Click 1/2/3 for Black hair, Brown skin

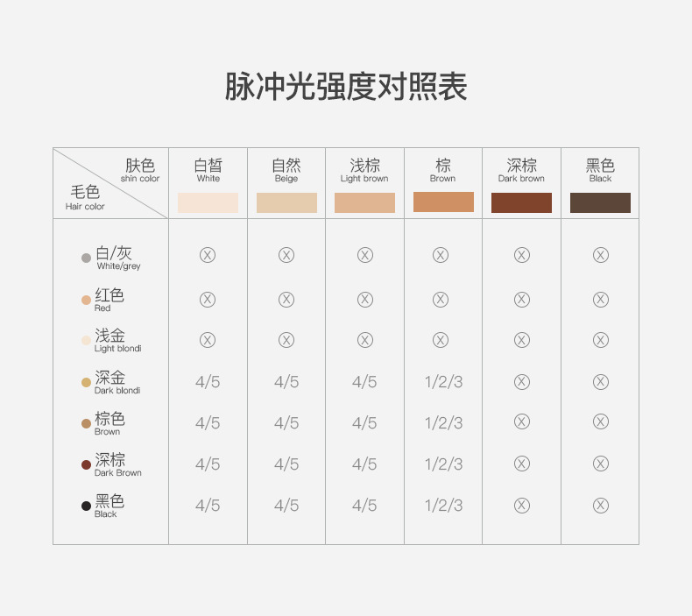[x=443, y=506]
